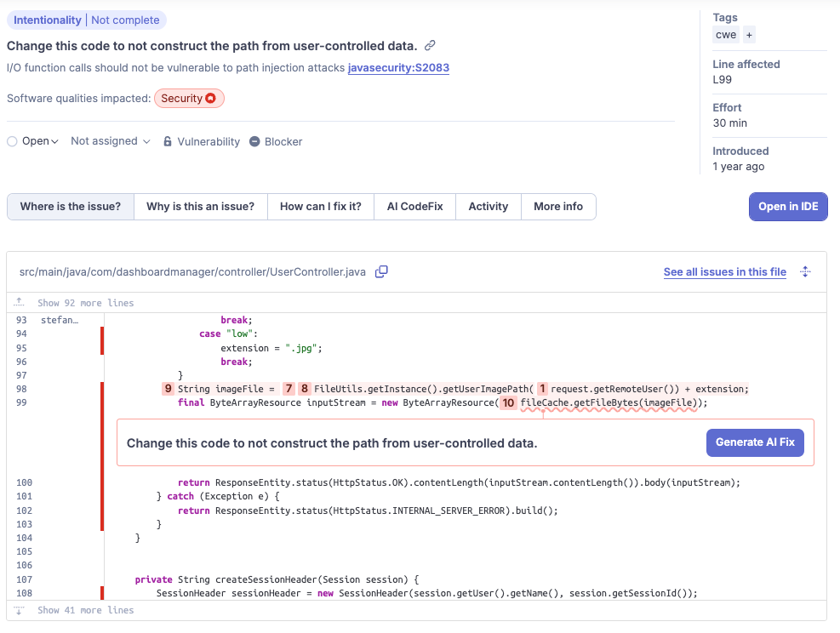
Task: Switch to the Why is this an issue tab
Action: coord(200,206)
